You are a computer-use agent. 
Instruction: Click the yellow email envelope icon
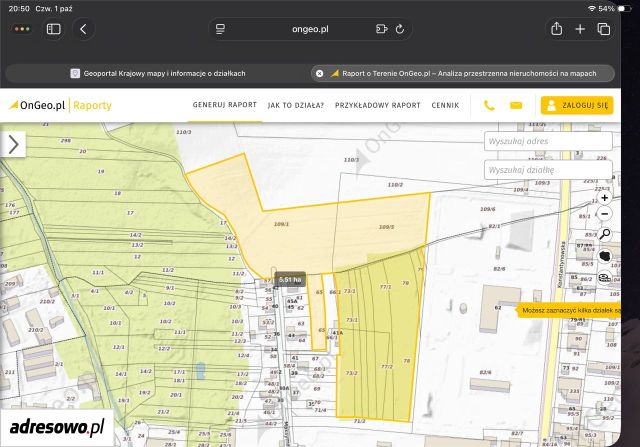click(516, 106)
